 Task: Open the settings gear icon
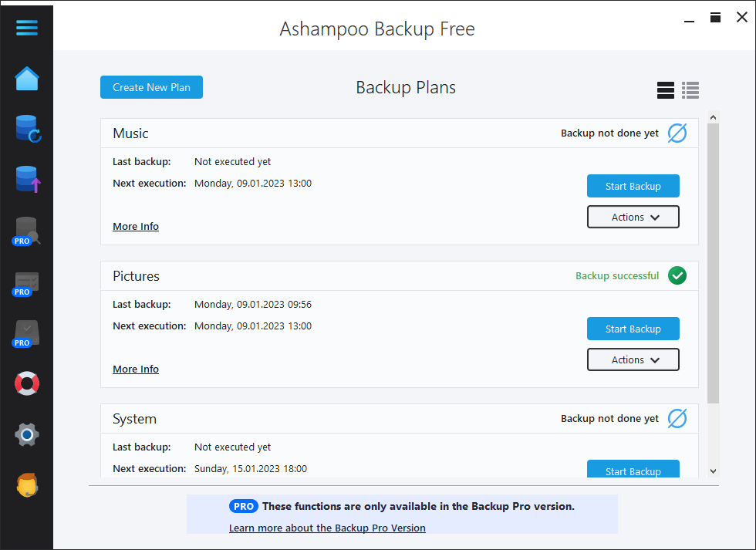27,435
